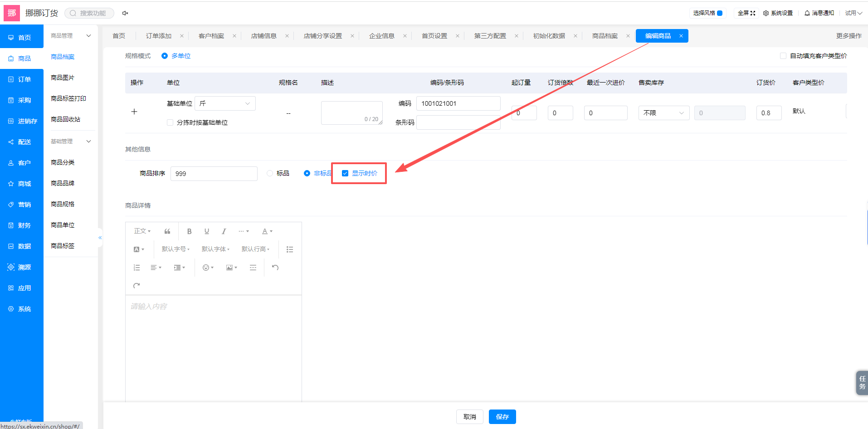Mute sound using the speaker icon

tap(125, 13)
